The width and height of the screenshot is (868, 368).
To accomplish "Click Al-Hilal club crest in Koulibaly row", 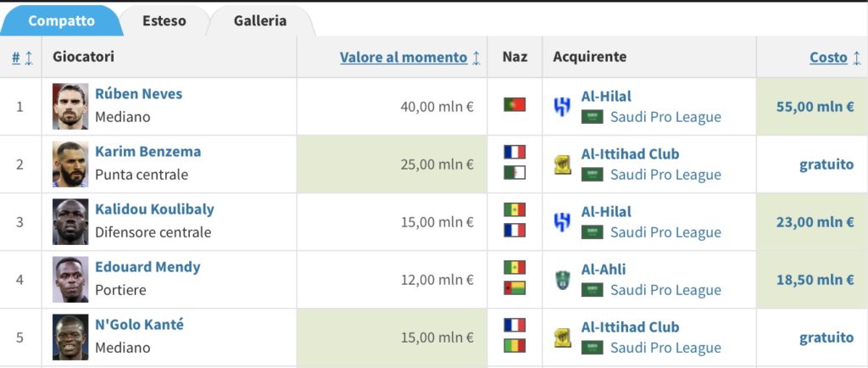I will pos(562,221).
